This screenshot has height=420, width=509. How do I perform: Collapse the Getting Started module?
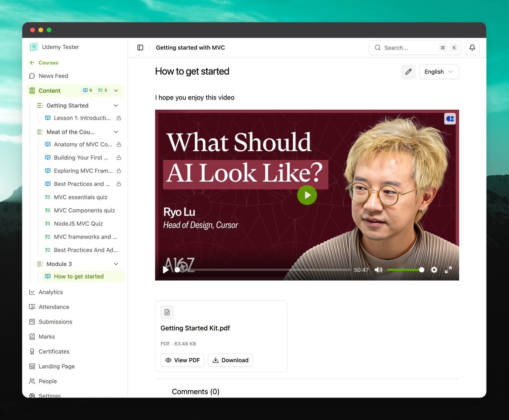point(116,106)
